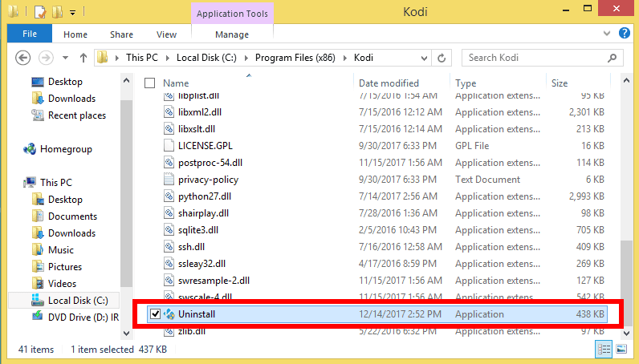Click the Application Tools contextual tab
The height and width of the screenshot is (364, 639).
(x=232, y=14)
